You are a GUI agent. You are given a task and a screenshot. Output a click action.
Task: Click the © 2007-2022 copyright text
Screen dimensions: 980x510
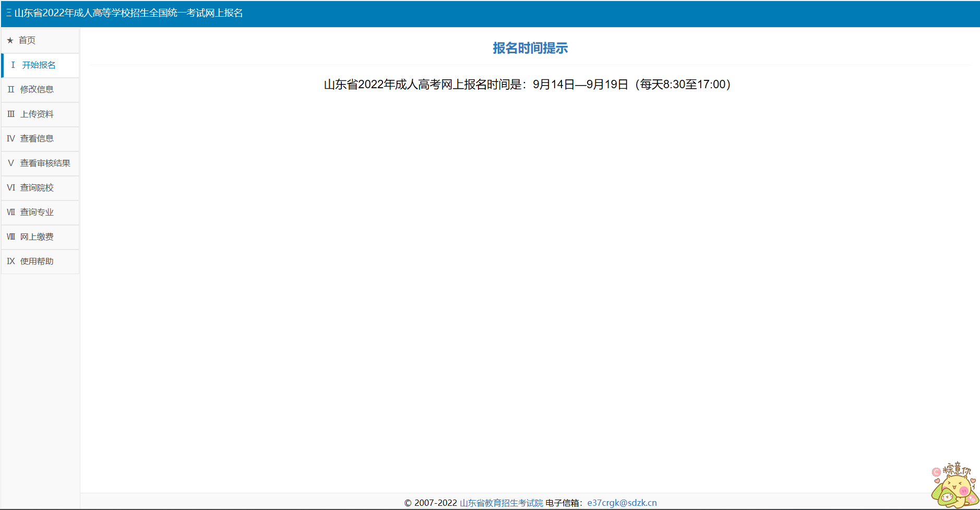pos(431,503)
